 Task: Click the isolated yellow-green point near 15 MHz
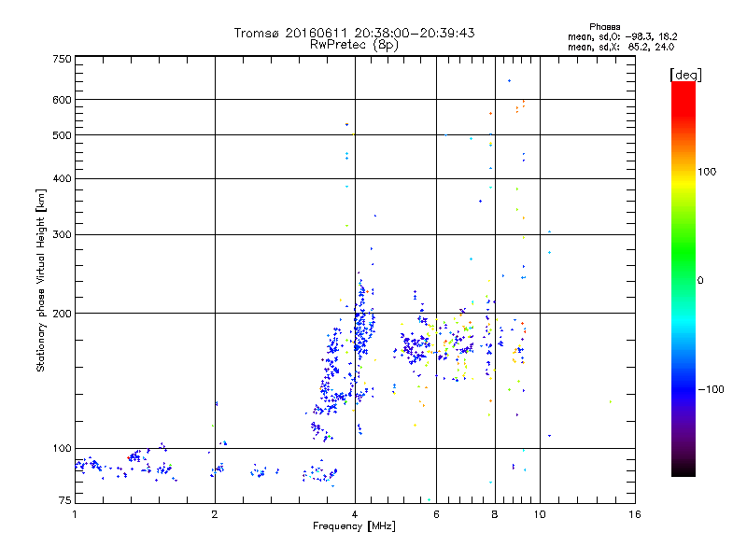click(611, 402)
